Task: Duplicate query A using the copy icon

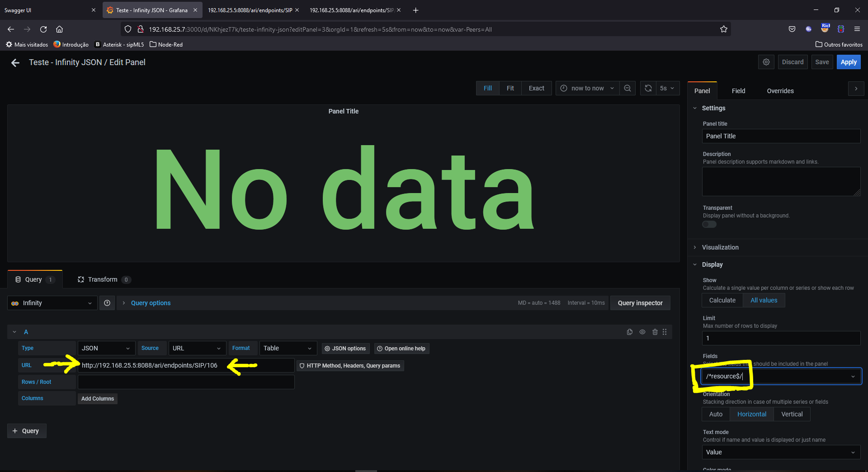Action: point(629,331)
